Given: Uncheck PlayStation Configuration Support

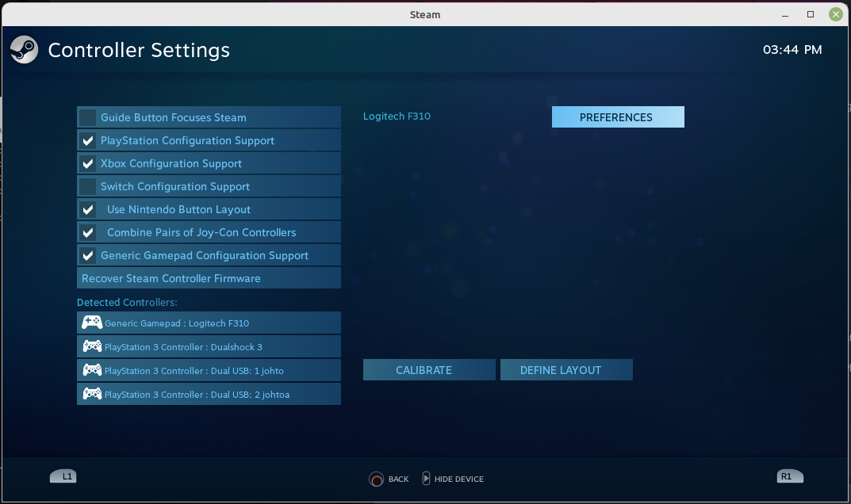Looking at the screenshot, I should tap(87, 140).
